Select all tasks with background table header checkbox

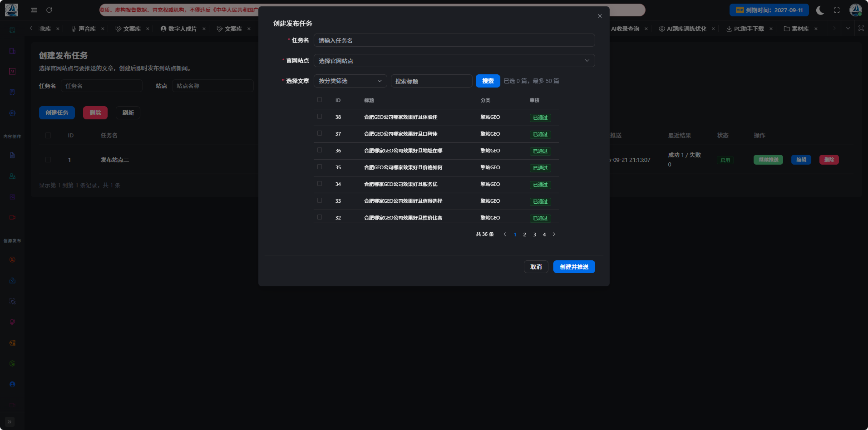48,135
